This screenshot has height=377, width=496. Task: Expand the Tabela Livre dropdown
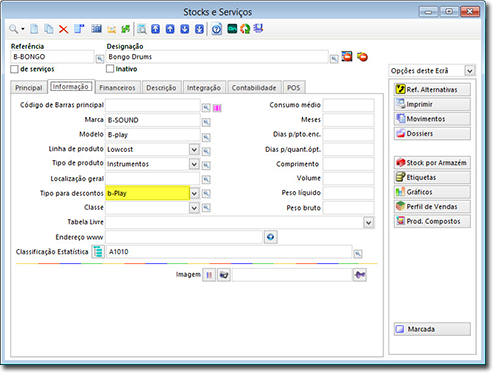click(368, 222)
